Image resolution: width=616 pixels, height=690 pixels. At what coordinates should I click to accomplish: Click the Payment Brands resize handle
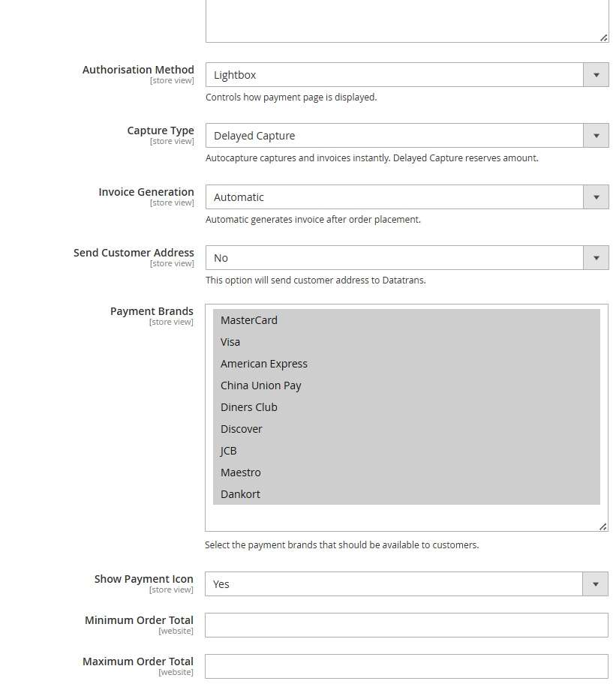(x=602, y=526)
